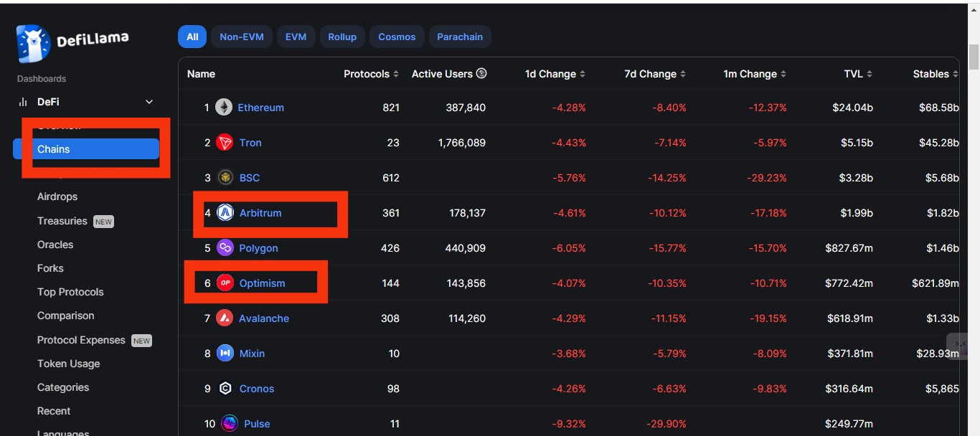Click the BSC chain logo icon
This screenshot has width=980, height=436.
tap(225, 178)
